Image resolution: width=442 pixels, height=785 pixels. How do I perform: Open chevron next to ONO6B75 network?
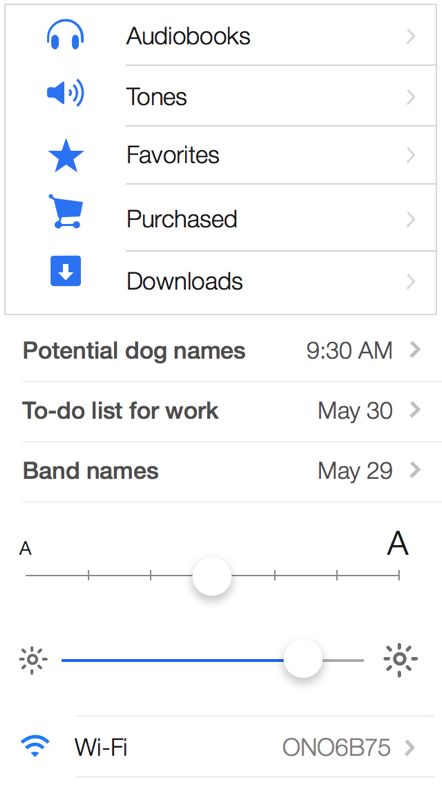pyautogui.click(x=410, y=747)
